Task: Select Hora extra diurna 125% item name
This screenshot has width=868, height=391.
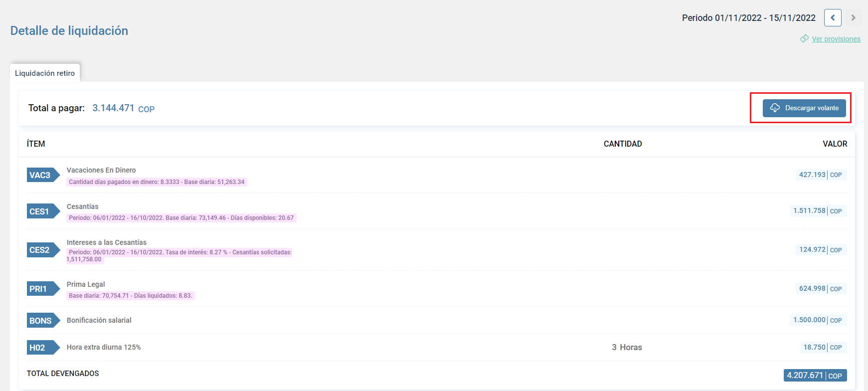Action: point(104,347)
